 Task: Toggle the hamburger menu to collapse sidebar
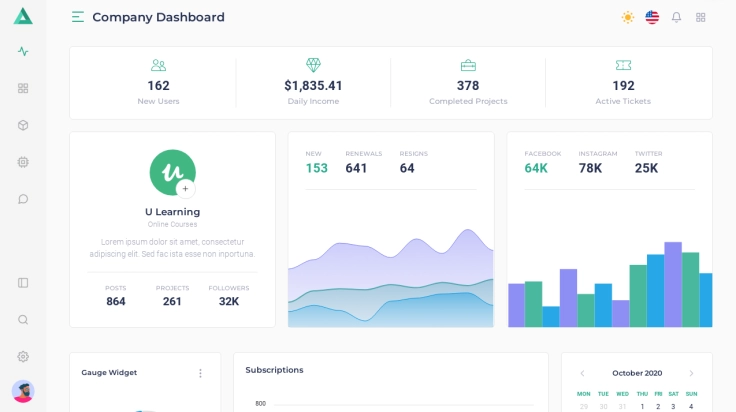tap(78, 17)
